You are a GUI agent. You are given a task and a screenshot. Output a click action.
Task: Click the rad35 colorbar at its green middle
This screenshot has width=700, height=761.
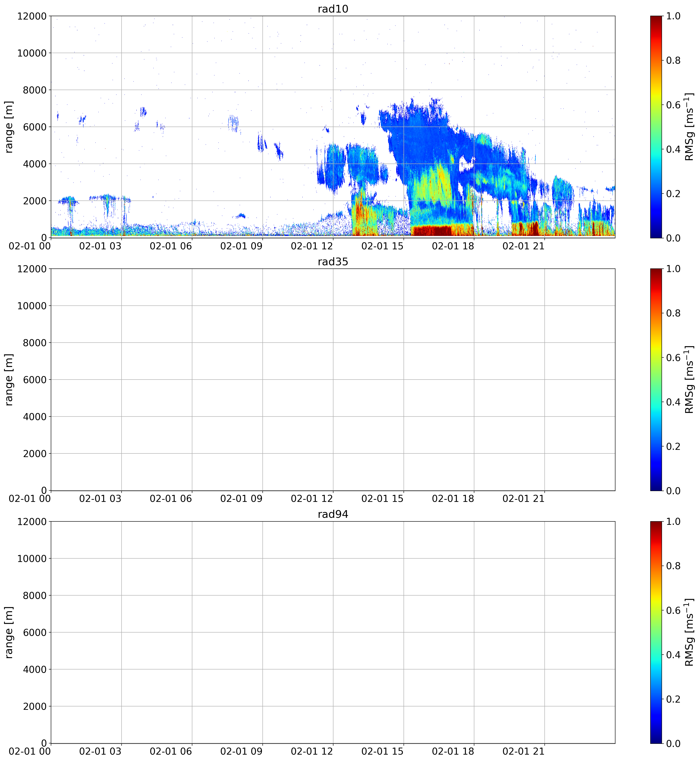pos(656,379)
